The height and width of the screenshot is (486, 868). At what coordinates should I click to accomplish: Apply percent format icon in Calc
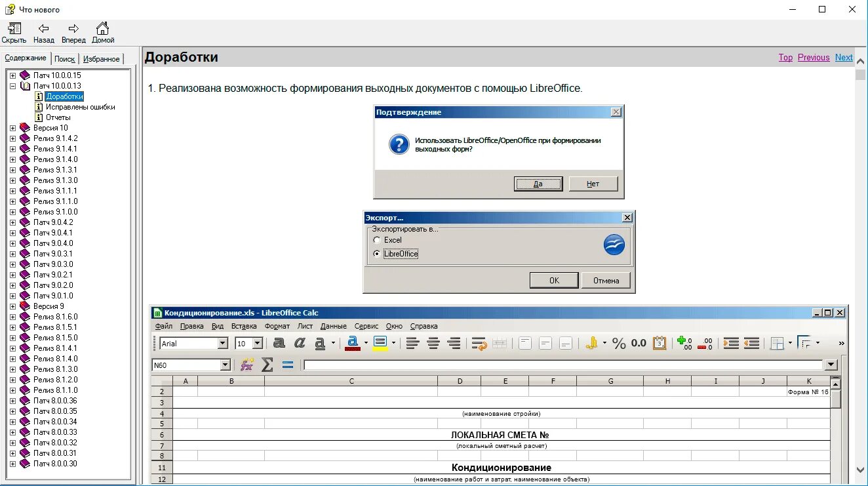pos(619,343)
